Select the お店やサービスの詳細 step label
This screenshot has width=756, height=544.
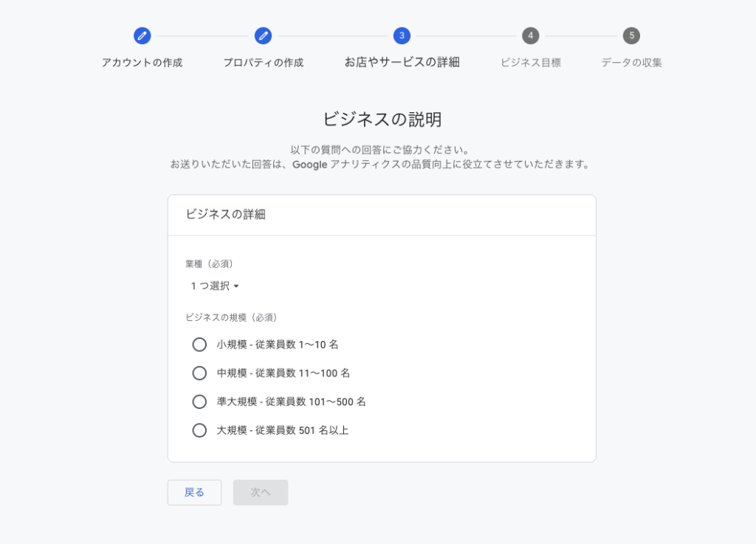[402, 63]
